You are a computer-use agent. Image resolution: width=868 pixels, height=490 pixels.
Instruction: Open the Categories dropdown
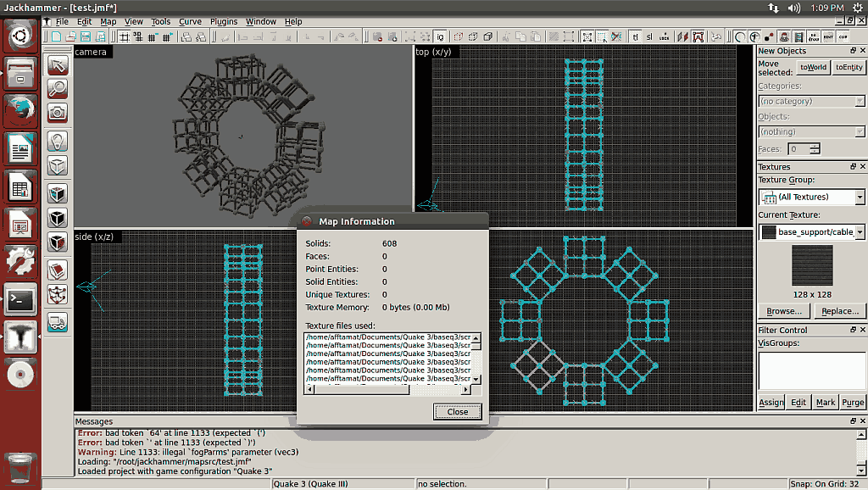[812, 102]
